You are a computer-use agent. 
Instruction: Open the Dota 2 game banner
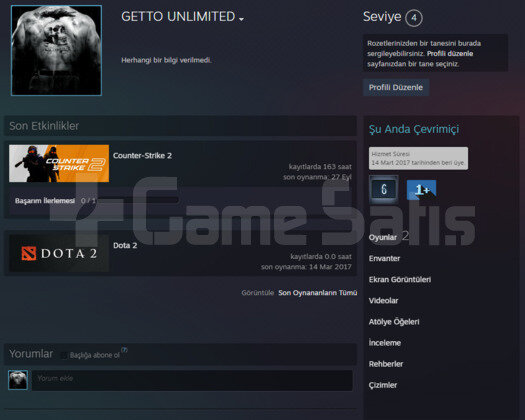point(59,253)
